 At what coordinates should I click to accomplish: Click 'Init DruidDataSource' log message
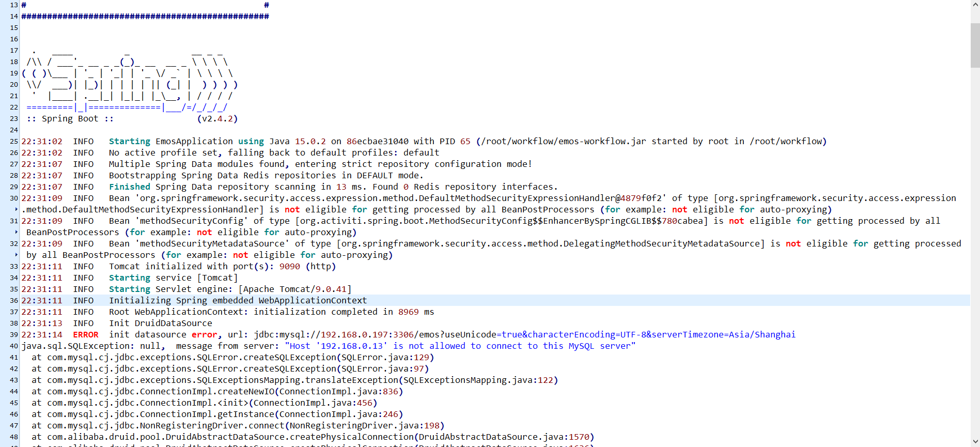160,323
